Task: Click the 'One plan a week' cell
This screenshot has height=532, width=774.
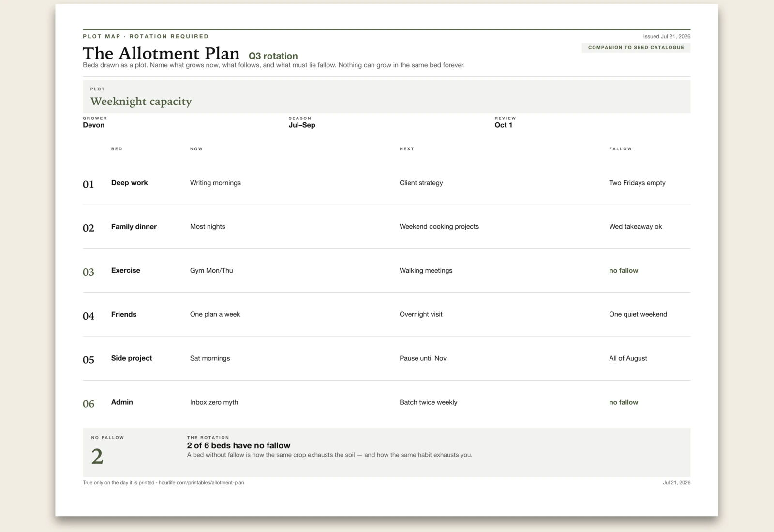Action: [x=215, y=314]
